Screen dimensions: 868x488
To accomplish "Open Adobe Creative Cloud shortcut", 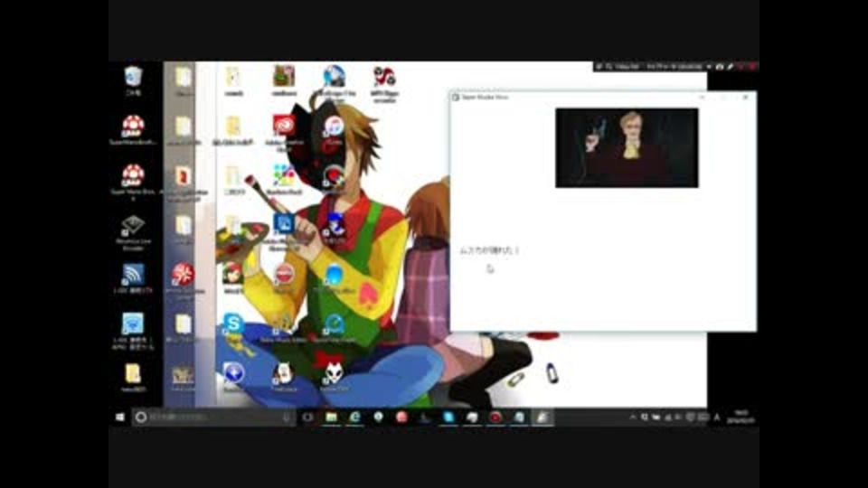I will (283, 126).
